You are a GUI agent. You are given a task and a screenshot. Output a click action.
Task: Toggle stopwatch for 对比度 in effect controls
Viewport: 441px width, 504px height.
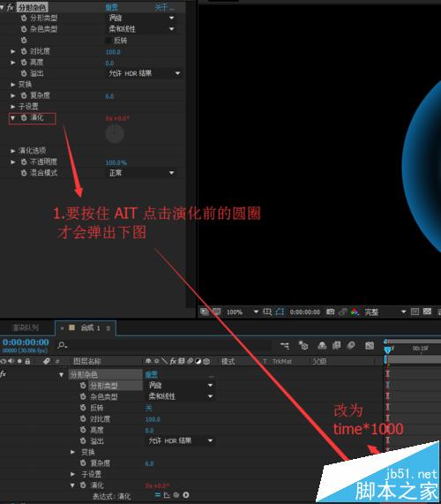point(24,51)
